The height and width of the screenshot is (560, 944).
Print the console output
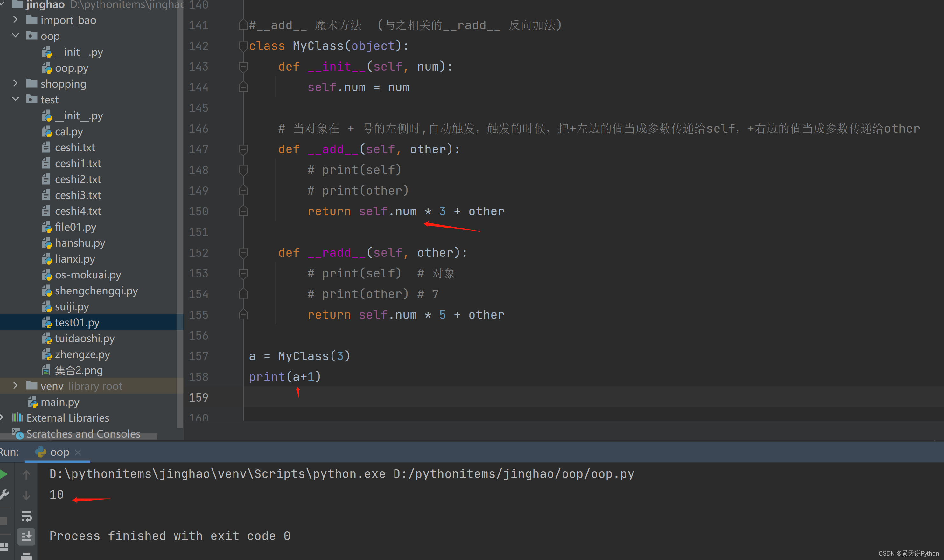click(x=26, y=556)
